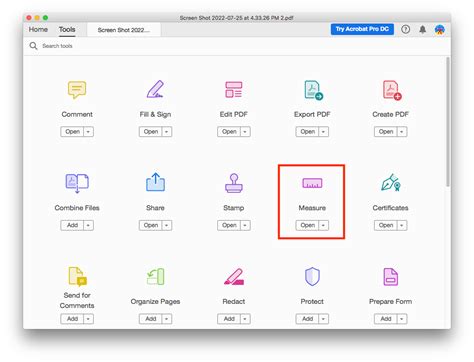This screenshot has width=474, height=362.
Task: Click Try Acrobat Pro DC button
Action: 362,29
